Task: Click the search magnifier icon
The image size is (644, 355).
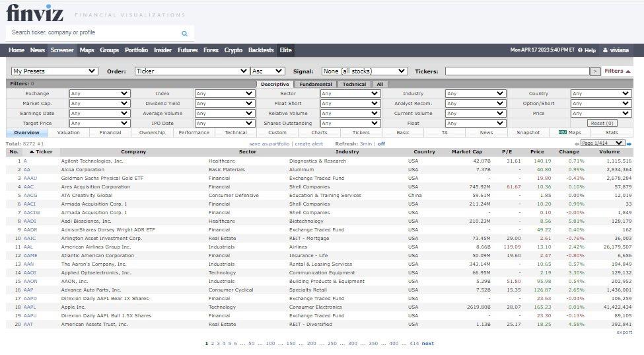Action: pos(184,34)
